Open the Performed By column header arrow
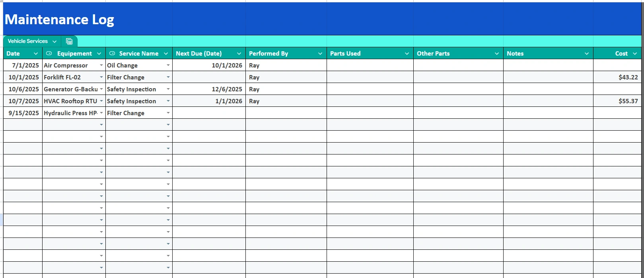Screen dimensions: 644x278 [320, 54]
